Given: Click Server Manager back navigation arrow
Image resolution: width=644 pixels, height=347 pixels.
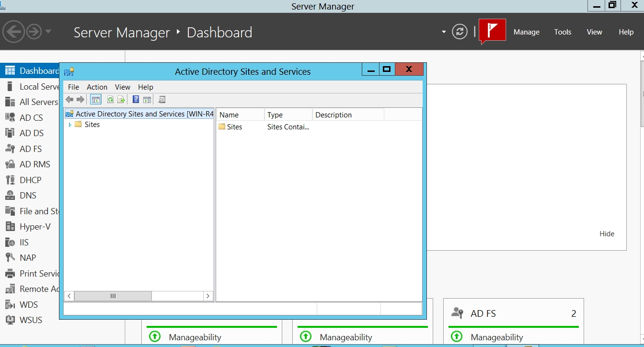Looking at the screenshot, I should (x=13, y=32).
